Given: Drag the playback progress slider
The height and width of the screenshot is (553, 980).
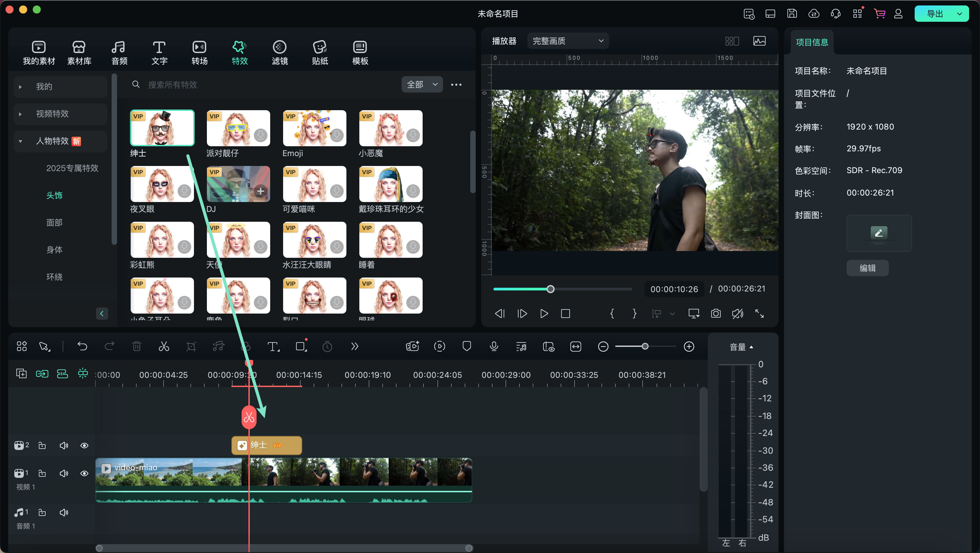Looking at the screenshot, I should tap(551, 289).
